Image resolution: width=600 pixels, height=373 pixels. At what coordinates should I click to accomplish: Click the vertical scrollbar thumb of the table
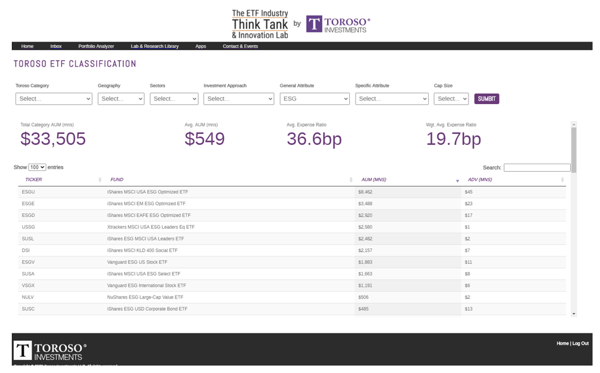(574, 150)
